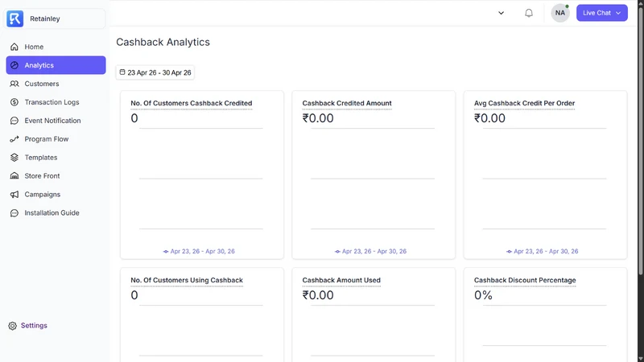
Task: Click the NA user avatar
Action: [x=560, y=13]
